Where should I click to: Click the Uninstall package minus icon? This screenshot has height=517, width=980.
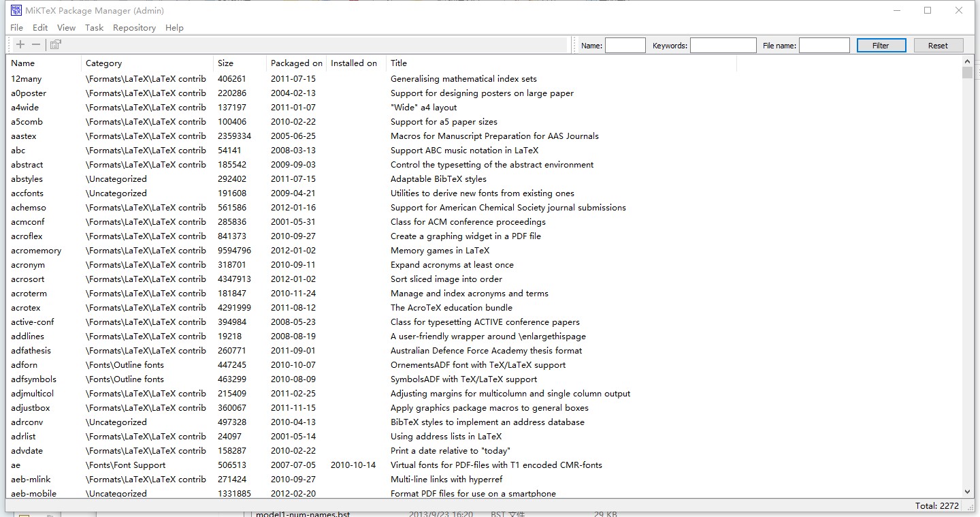tap(36, 44)
